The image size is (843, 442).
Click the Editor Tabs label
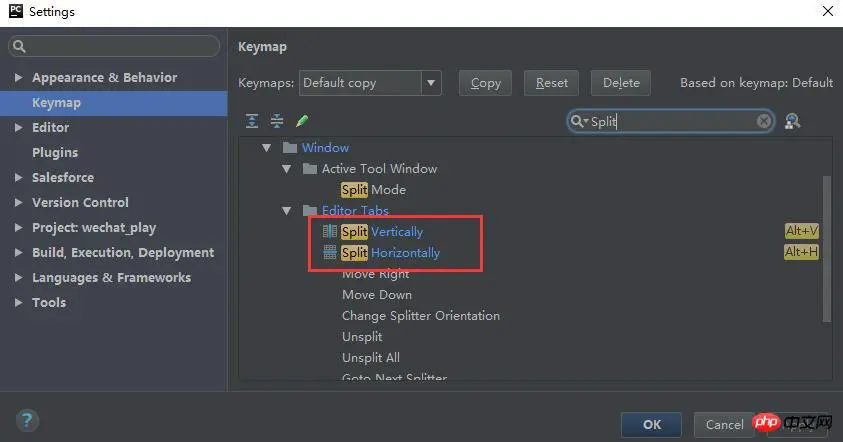coord(355,210)
